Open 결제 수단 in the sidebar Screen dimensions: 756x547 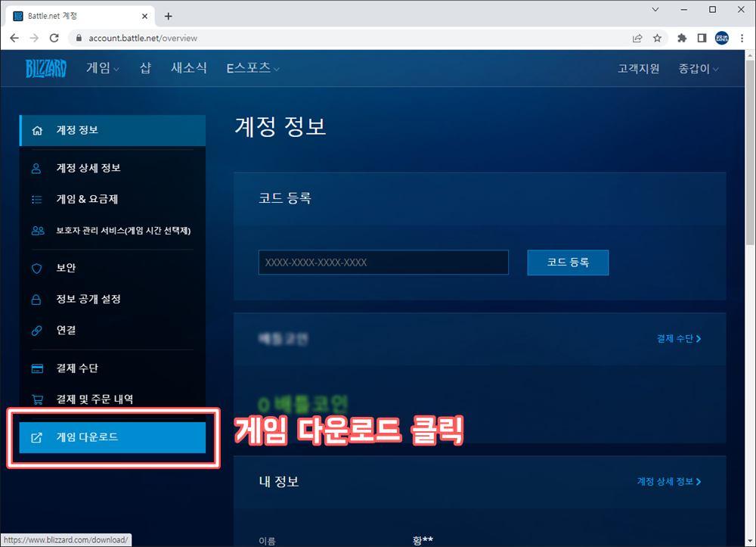113,368
